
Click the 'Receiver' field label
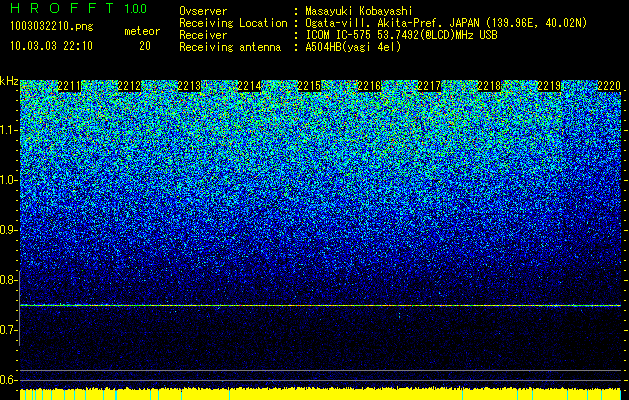pos(203,35)
